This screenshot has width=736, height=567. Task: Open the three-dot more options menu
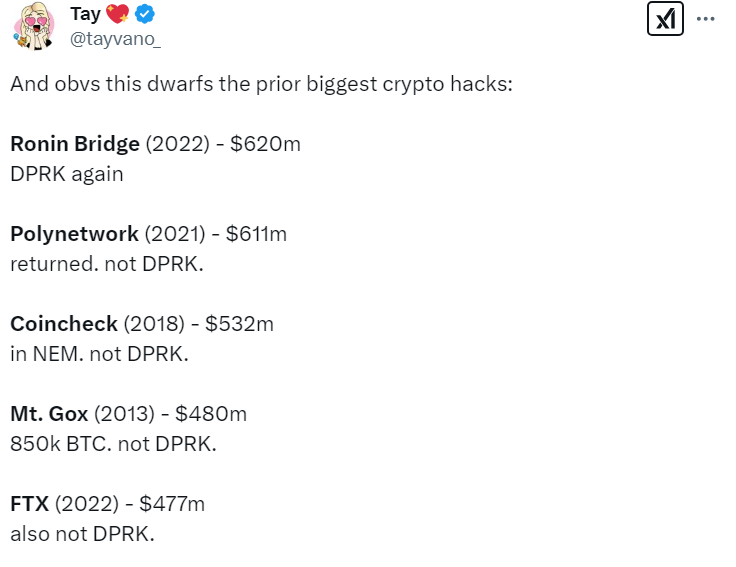(705, 19)
